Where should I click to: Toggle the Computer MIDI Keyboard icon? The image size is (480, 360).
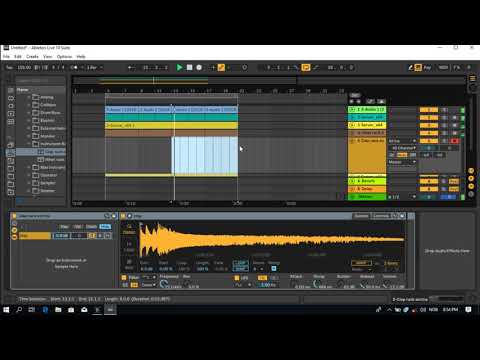tap(418, 68)
